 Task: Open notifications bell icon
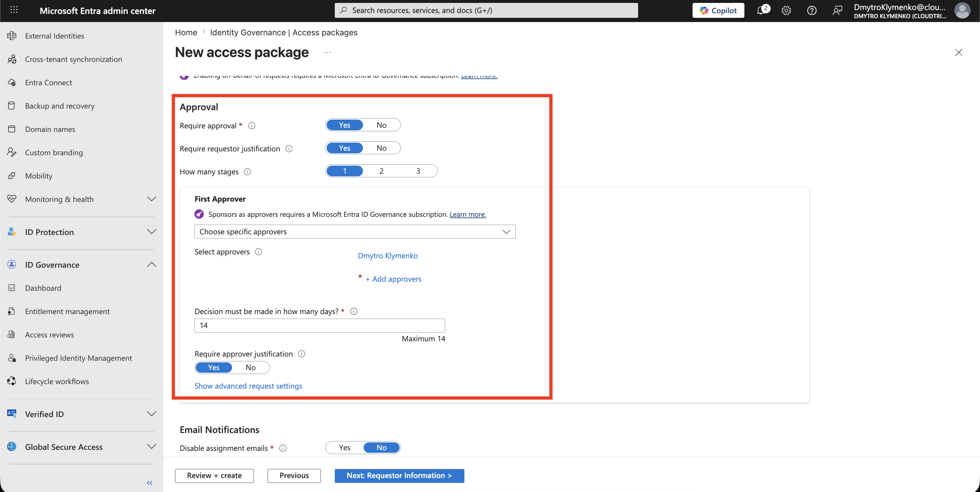click(x=761, y=10)
